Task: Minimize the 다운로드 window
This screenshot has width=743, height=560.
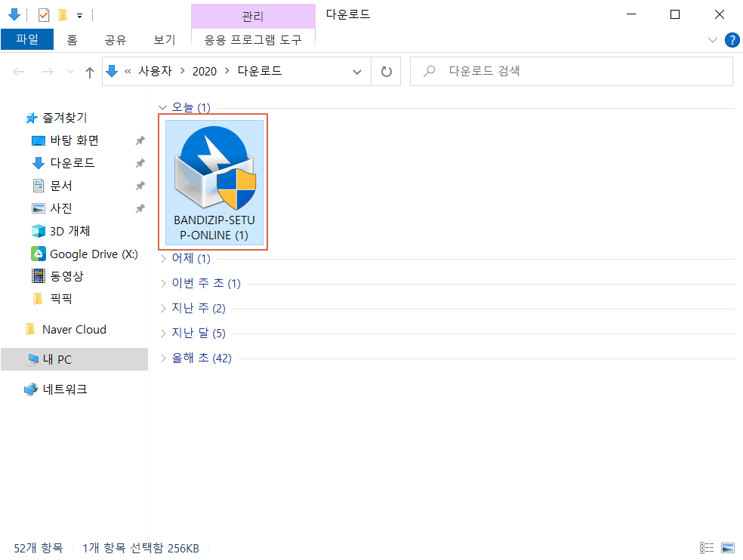Action: [x=631, y=14]
